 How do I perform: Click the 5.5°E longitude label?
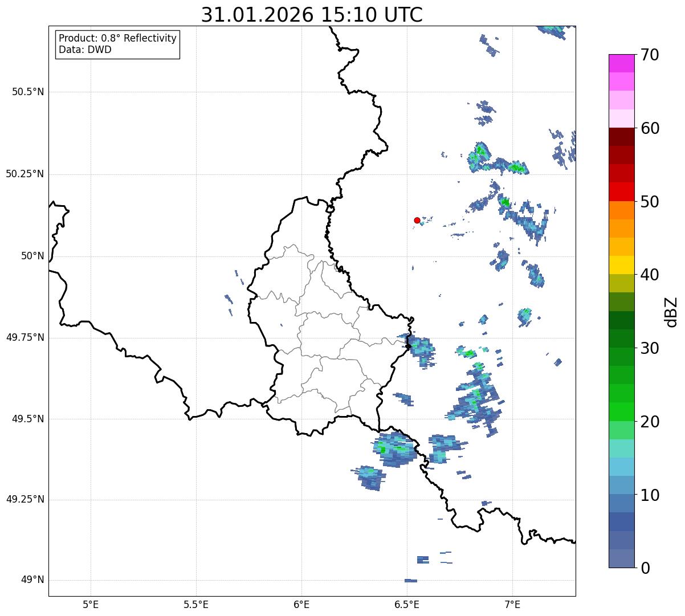pyautogui.click(x=196, y=604)
